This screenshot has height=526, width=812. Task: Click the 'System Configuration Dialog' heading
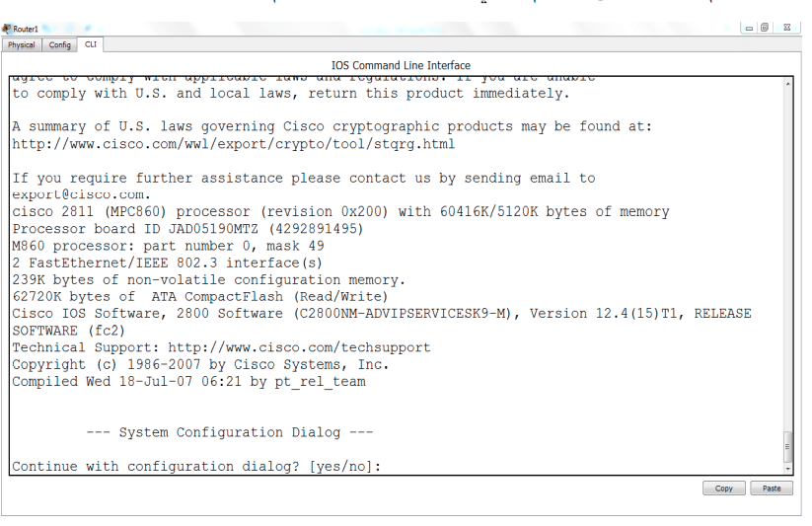pos(230,432)
